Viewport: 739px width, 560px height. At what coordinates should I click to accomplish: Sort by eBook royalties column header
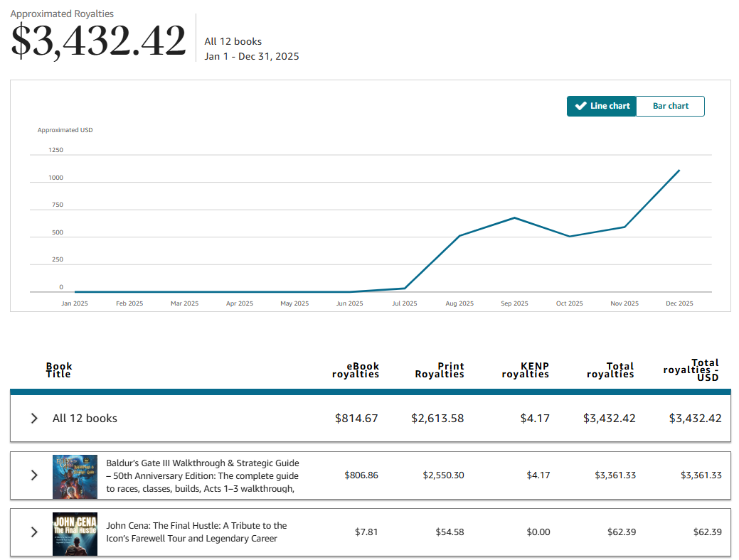(356, 370)
